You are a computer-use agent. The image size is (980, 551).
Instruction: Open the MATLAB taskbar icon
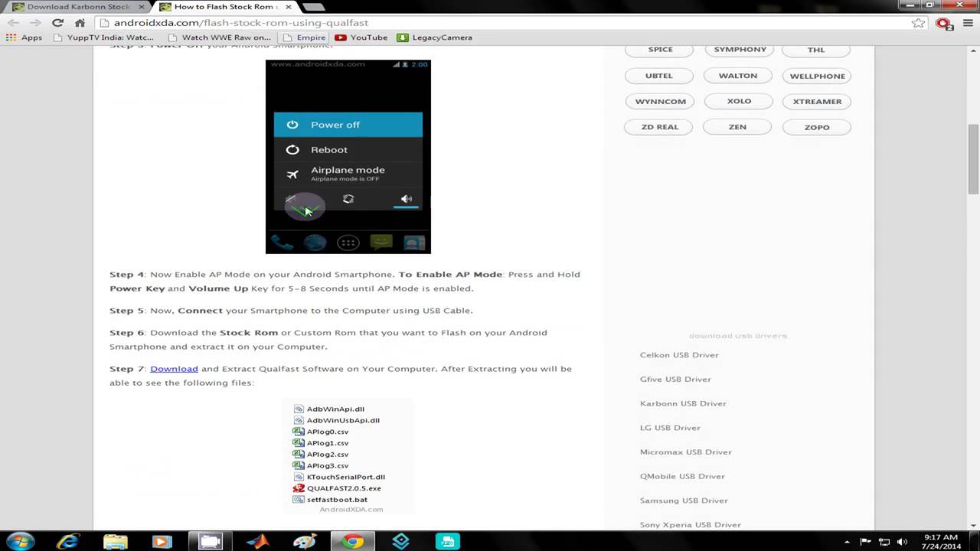coord(257,541)
